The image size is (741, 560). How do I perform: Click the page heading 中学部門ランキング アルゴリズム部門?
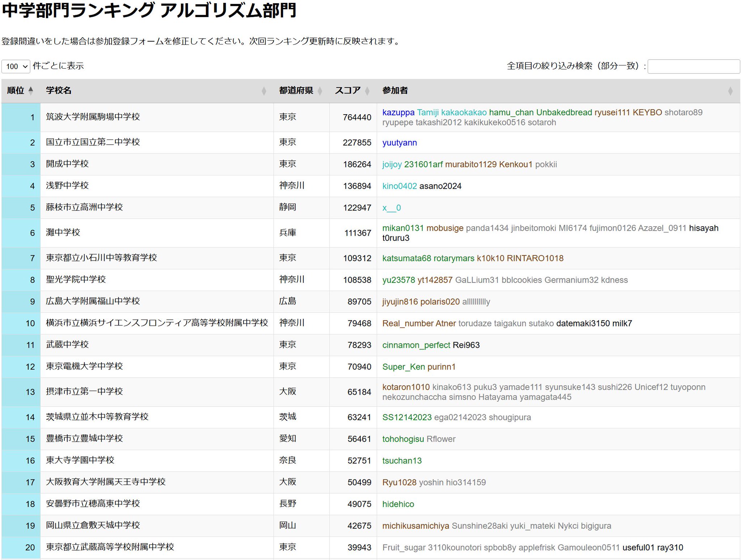pos(149,10)
